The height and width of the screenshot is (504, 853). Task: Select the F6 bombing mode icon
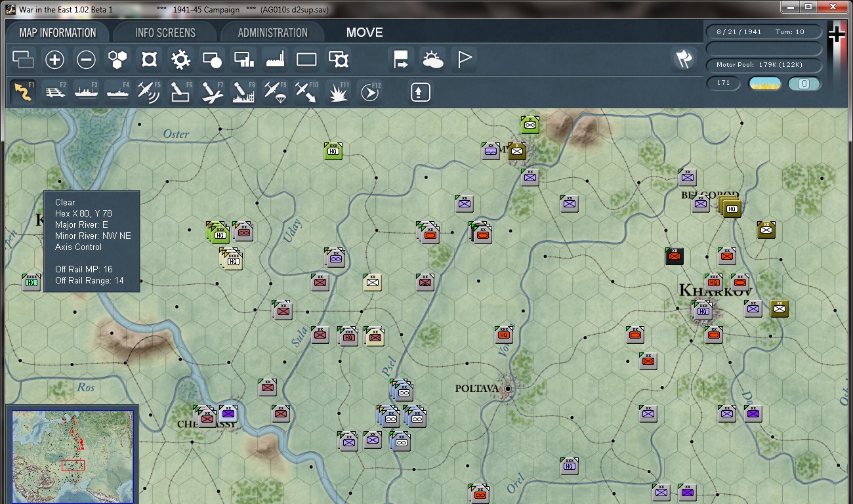click(x=181, y=92)
